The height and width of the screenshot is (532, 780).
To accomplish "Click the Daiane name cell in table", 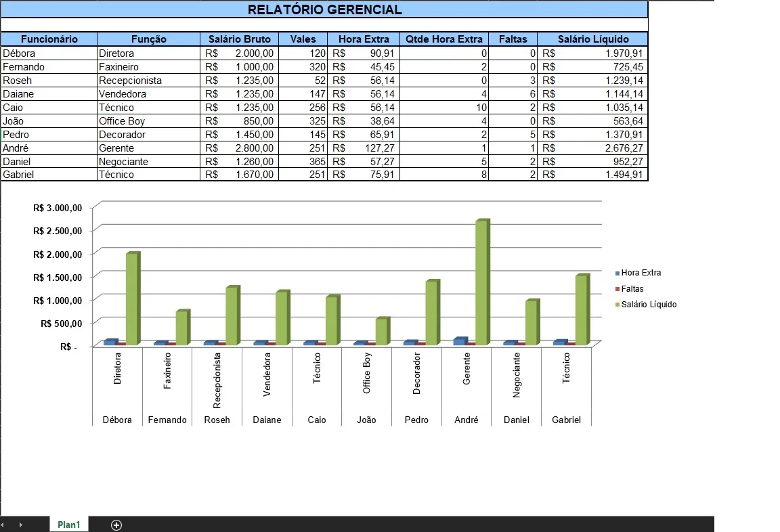I will (x=49, y=93).
